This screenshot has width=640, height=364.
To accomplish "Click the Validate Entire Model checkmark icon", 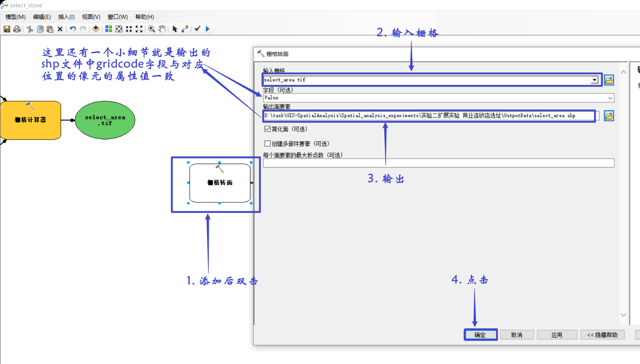I will 198,29.
